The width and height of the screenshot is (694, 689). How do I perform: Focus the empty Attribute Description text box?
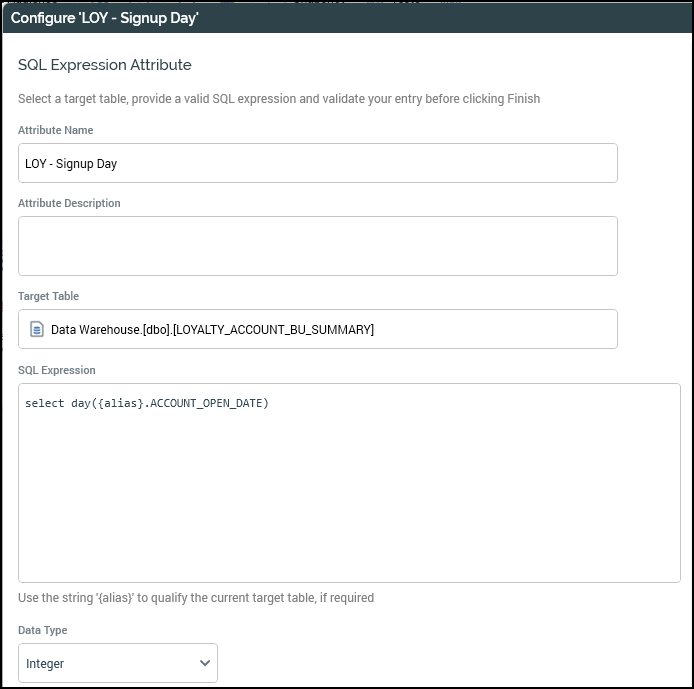point(317,246)
